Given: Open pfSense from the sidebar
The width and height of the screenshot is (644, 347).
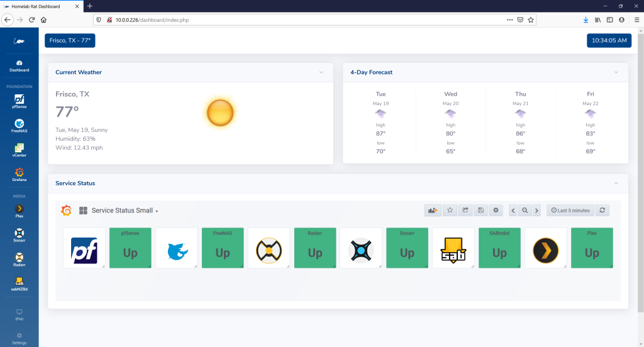Looking at the screenshot, I should click(x=19, y=101).
